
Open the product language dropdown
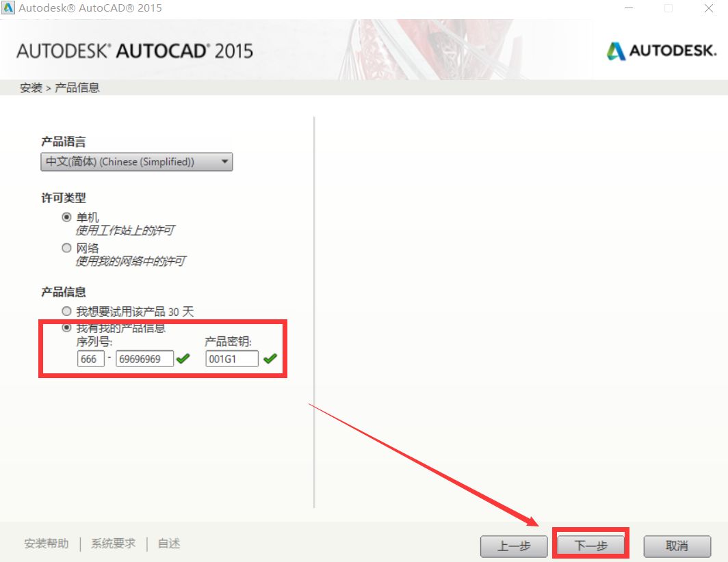(x=137, y=162)
